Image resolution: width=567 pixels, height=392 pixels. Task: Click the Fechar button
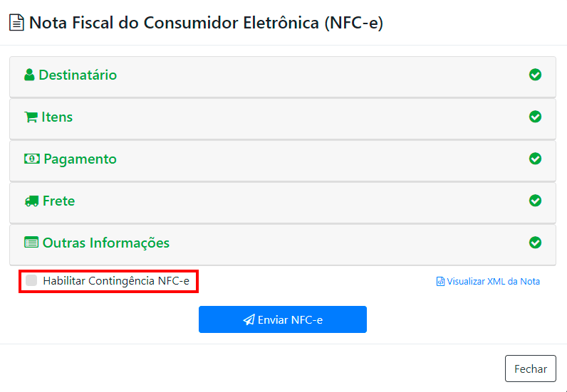[530, 369]
